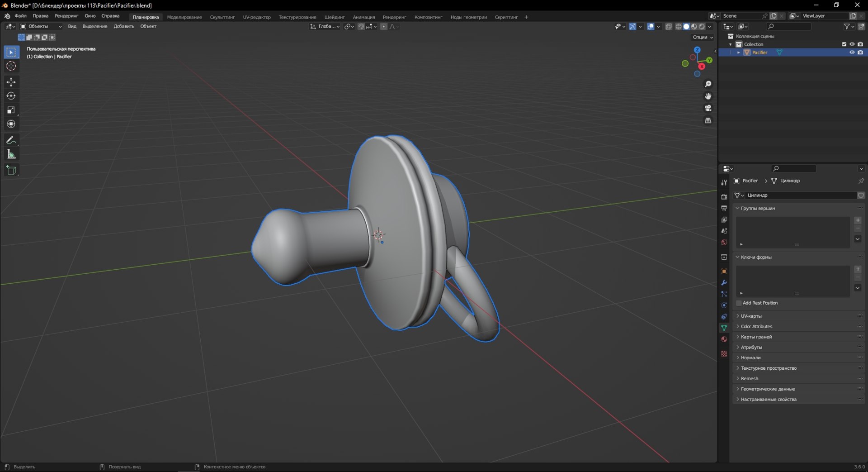Switch to material preview shading
Viewport: 868px width, 472px height.
[x=694, y=27]
